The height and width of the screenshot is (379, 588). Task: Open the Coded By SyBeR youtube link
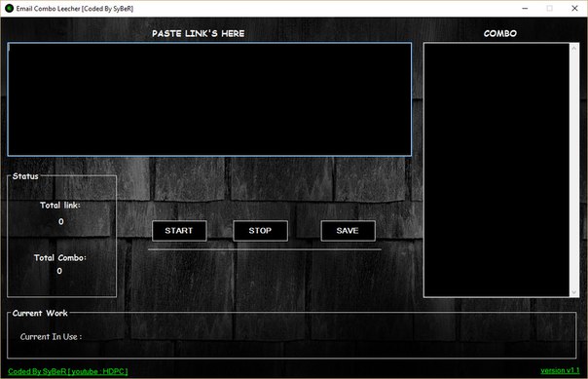[68, 371]
